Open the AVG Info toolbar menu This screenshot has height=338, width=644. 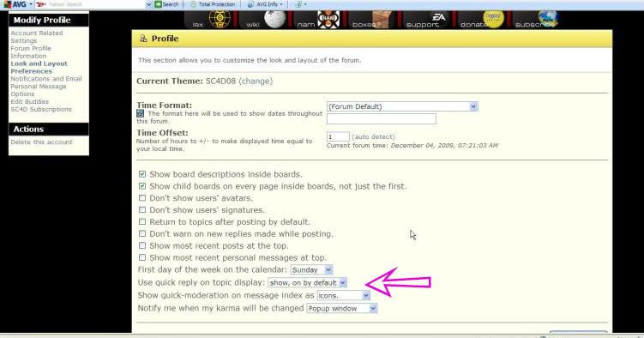(x=265, y=4)
